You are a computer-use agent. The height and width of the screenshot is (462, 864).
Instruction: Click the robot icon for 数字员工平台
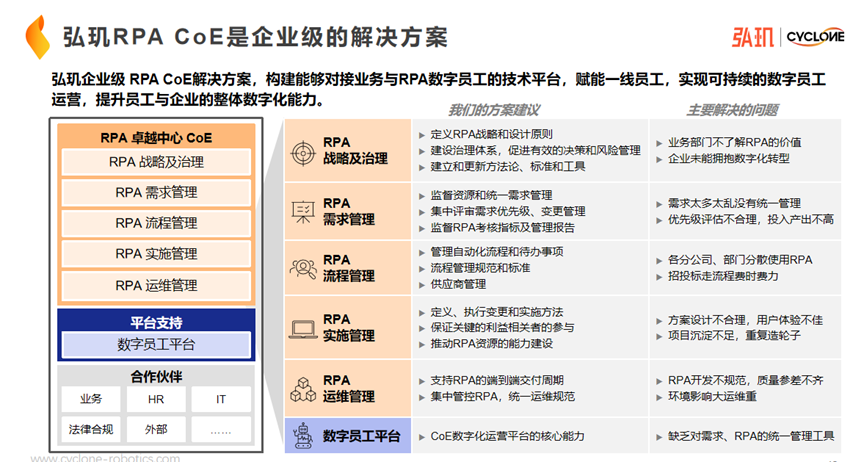(303, 436)
